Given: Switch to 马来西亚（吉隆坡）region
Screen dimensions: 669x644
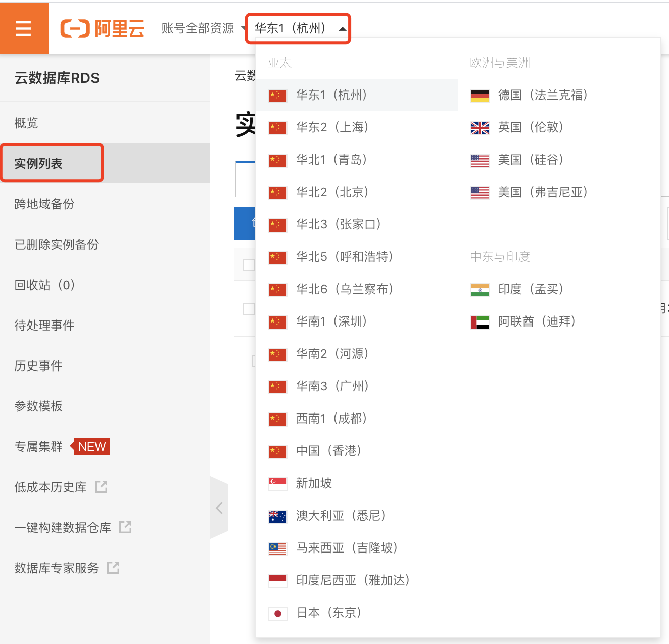Looking at the screenshot, I should point(357,548).
